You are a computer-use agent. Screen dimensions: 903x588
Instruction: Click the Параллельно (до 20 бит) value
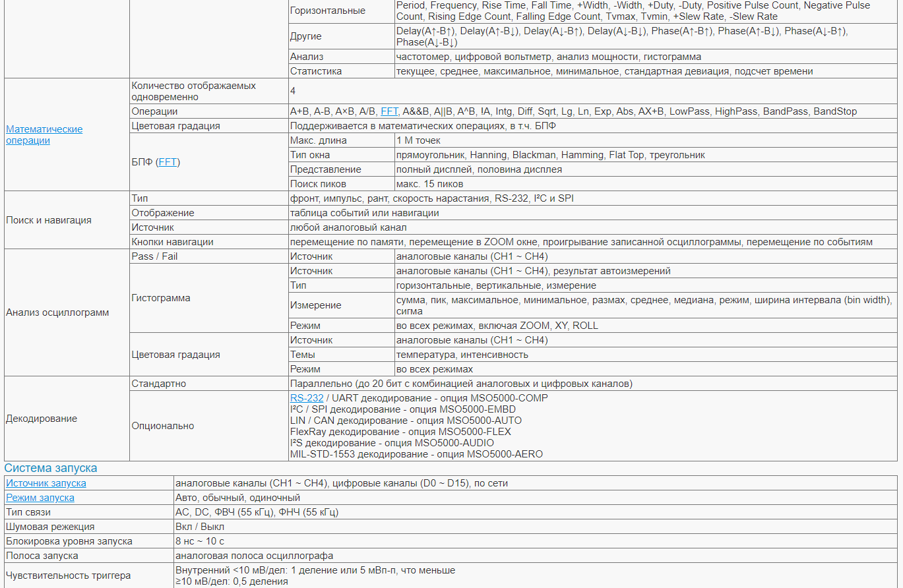(461, 384)
